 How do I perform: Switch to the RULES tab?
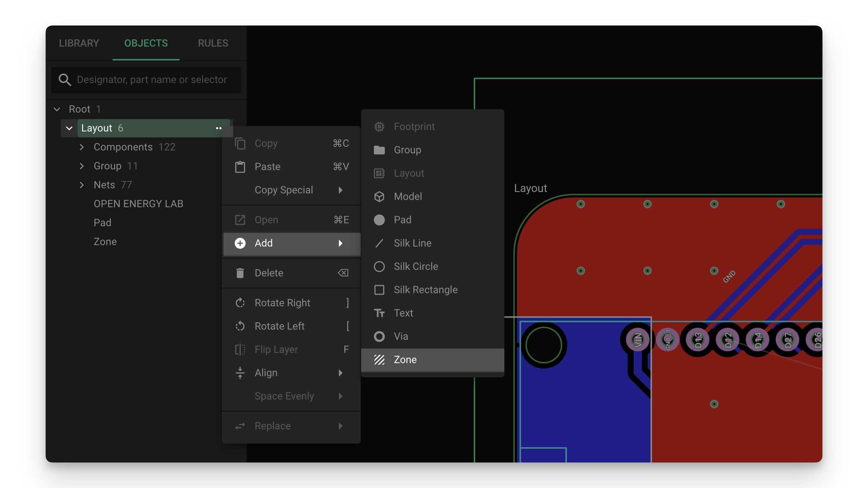click(x=213, y=43)
